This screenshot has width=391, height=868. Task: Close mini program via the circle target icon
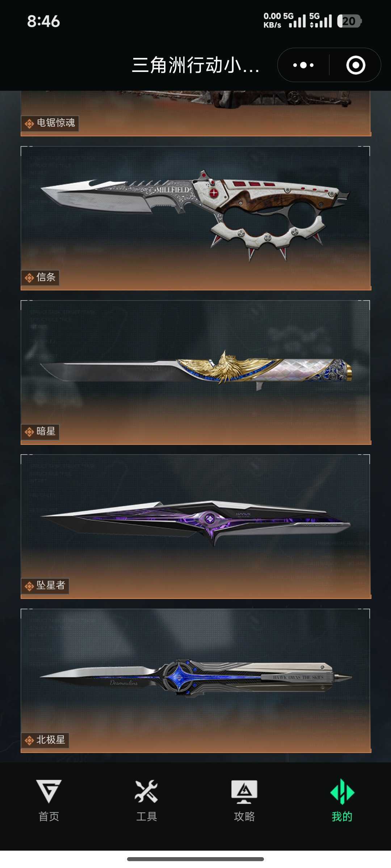point(356,65)
